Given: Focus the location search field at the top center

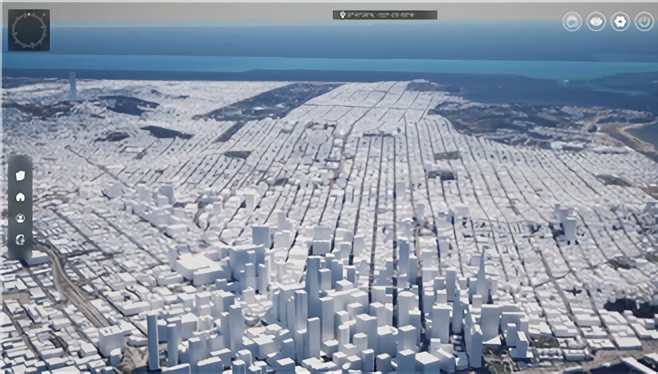Looking at the screenshot, I should (385, 15).
